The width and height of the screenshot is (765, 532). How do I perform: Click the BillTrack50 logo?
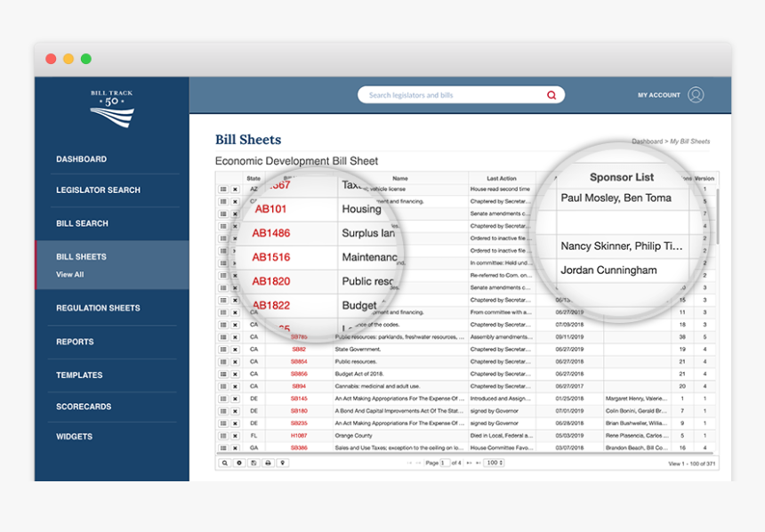tap(112, 109)
